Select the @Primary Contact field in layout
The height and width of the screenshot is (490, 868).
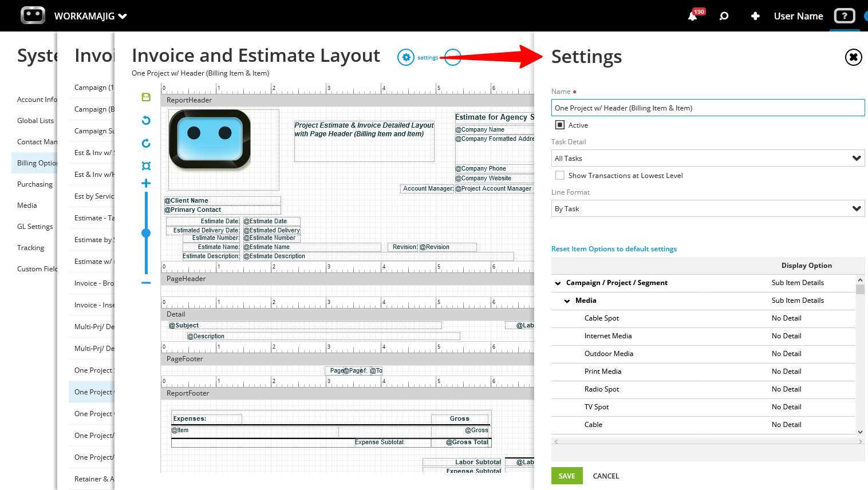[222, 210]
